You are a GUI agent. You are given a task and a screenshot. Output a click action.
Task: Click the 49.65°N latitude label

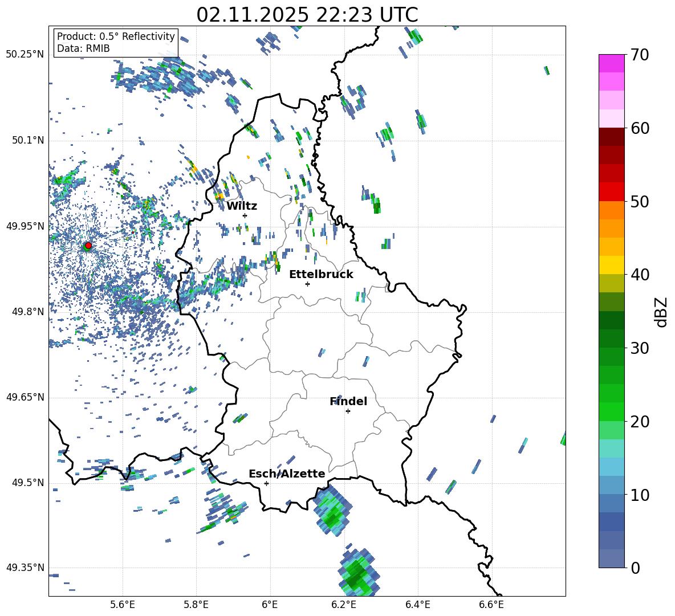(25, 397)
